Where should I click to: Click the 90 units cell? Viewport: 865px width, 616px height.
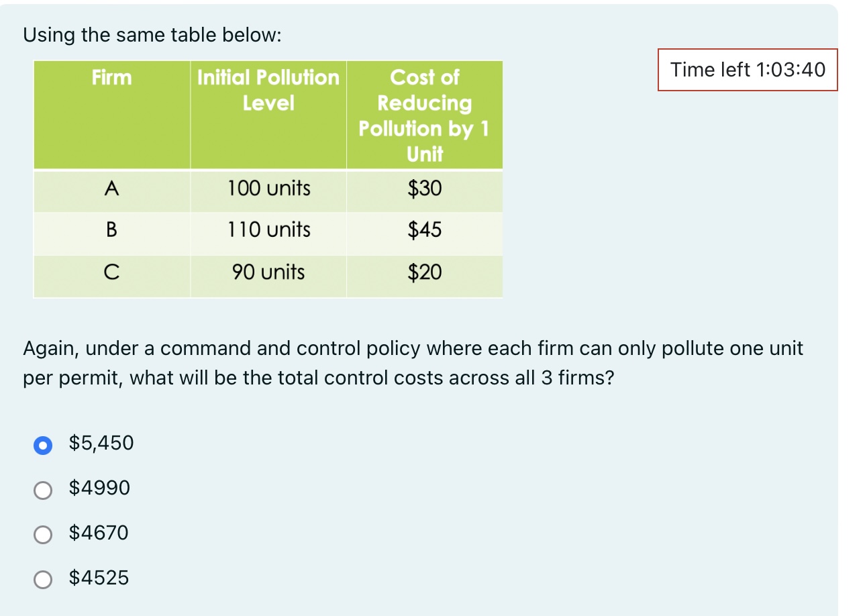tap(268, 272)
